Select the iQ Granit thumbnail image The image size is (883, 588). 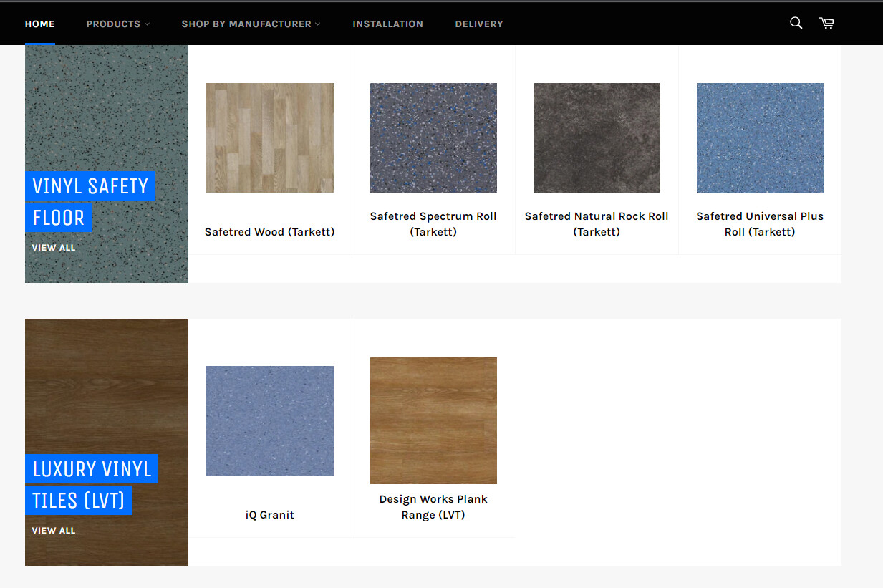(x=270, y=420)
